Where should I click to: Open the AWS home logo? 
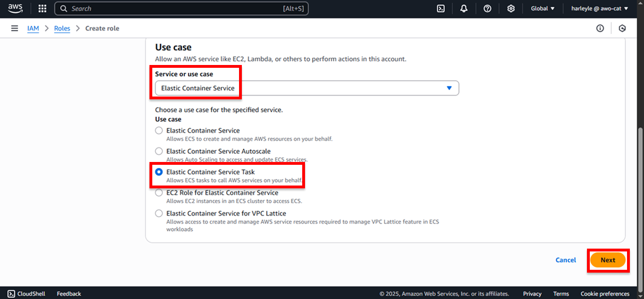click(15, 8)
